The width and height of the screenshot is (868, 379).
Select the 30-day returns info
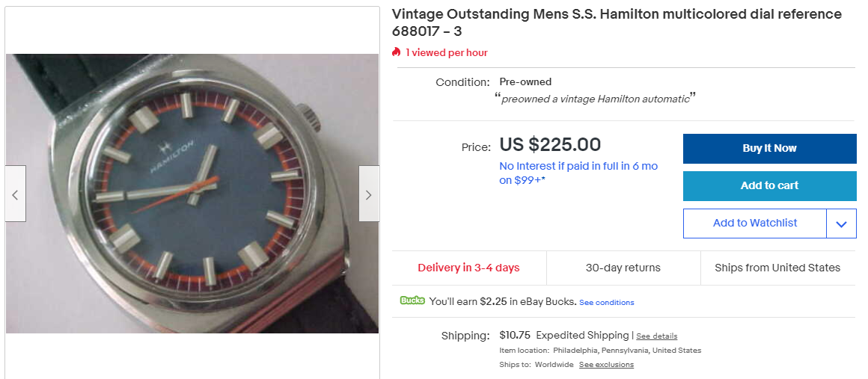(623, 268)
